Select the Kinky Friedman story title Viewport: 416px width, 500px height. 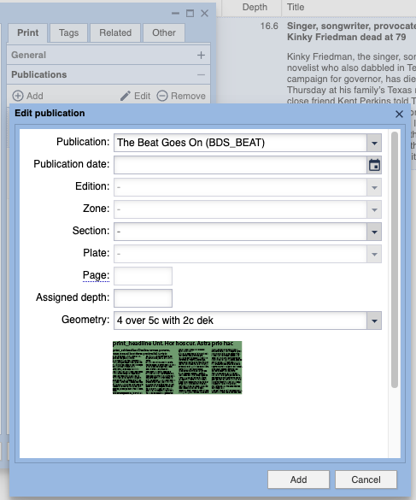click(x=351, y=31)
